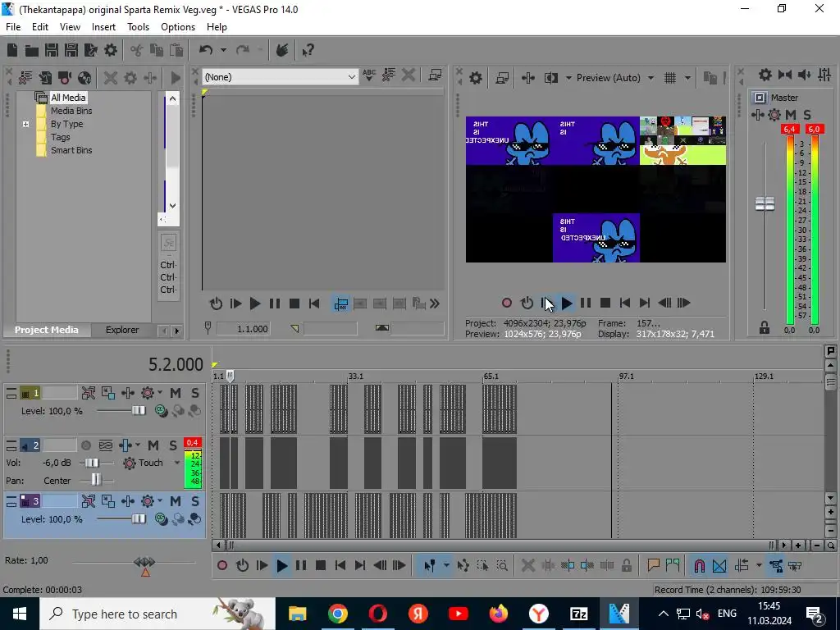The image size is (840, 630).
Task: Click Interactive Tutorials icon in main toolbar
Action: click(282, 50)
